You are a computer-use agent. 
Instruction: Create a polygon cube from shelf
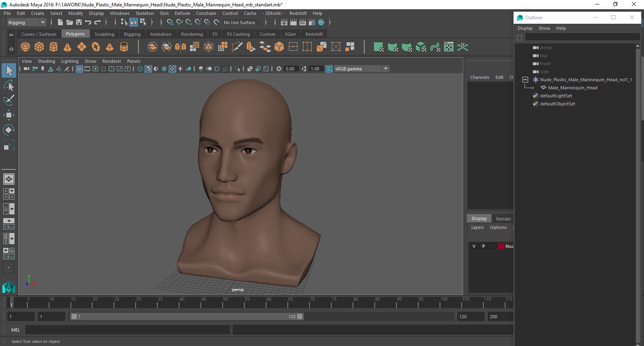[x=39, y=47]
